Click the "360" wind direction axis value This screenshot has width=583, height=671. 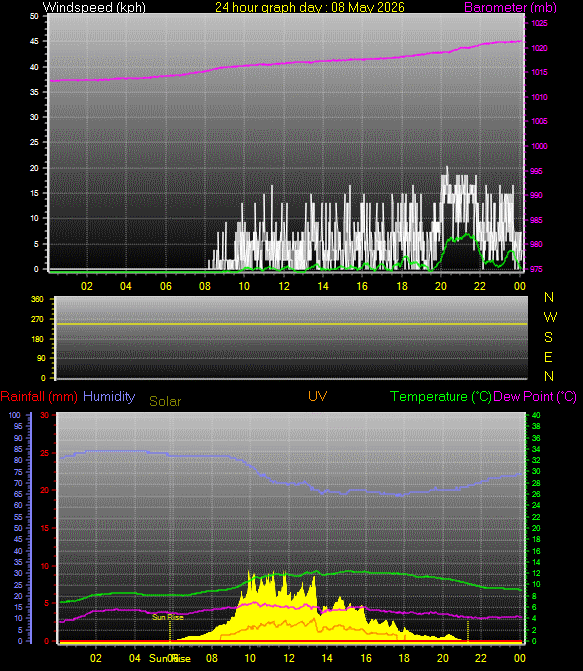coord(37,299)
